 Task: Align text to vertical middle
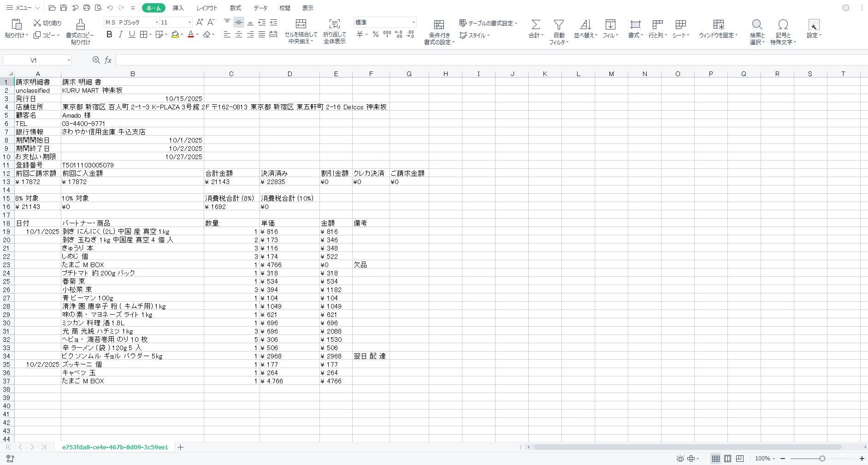pos(239,22)
